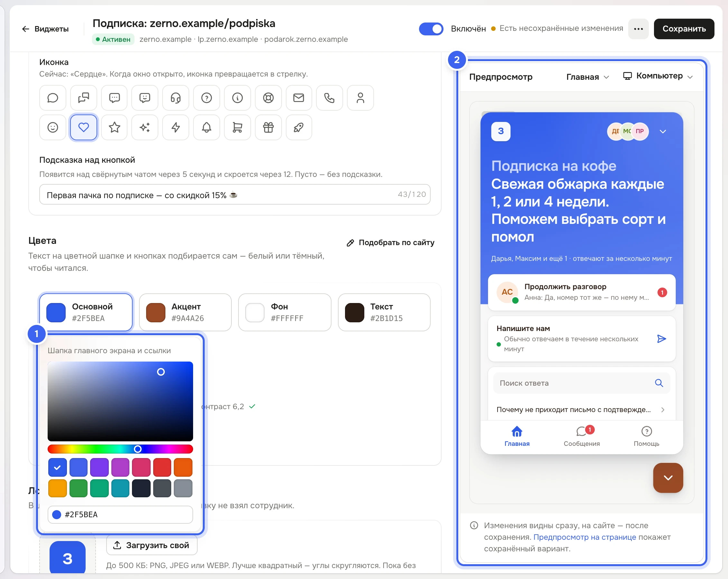Switch to Сообщения tab in preview
The height and width of the screenshot is (579, 728).
582,436
